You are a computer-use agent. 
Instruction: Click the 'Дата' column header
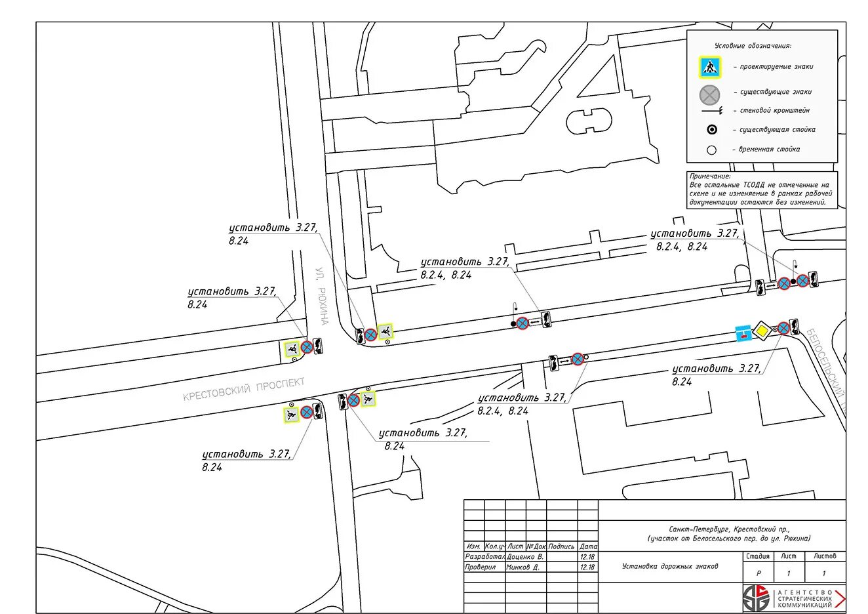(588, 546)
